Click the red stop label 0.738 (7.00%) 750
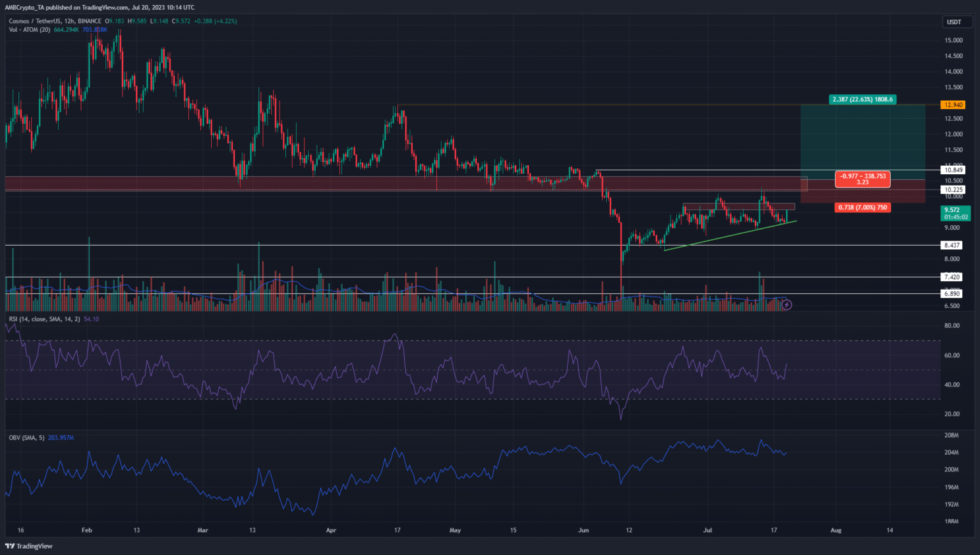 pyautogui.click(x=863, y=207)
